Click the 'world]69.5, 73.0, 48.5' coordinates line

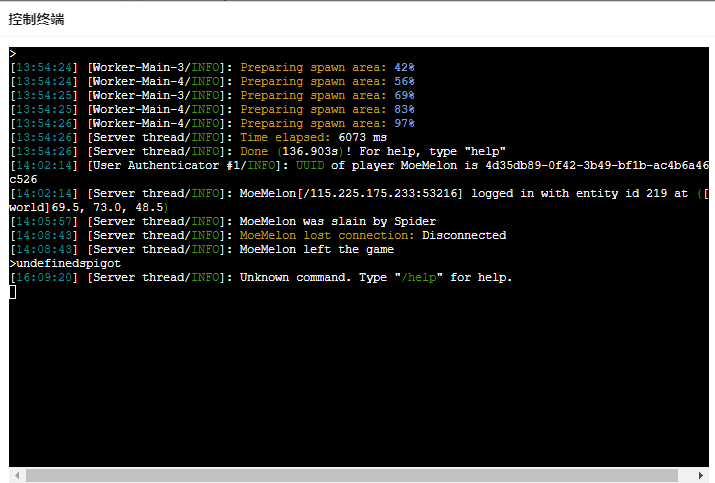point(89,208)
